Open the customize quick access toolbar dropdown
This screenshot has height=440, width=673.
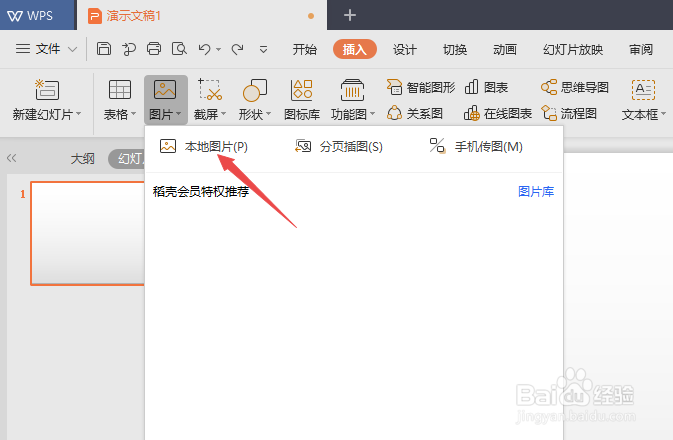click(264, 50)
